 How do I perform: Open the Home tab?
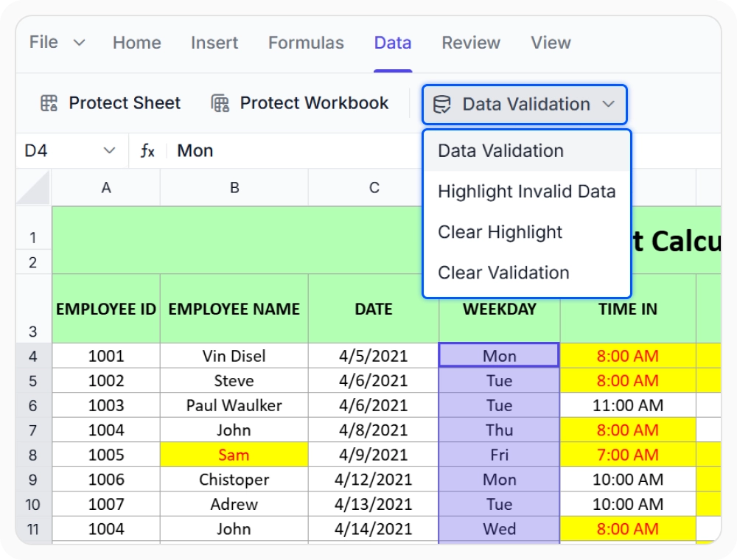[137, 43]
